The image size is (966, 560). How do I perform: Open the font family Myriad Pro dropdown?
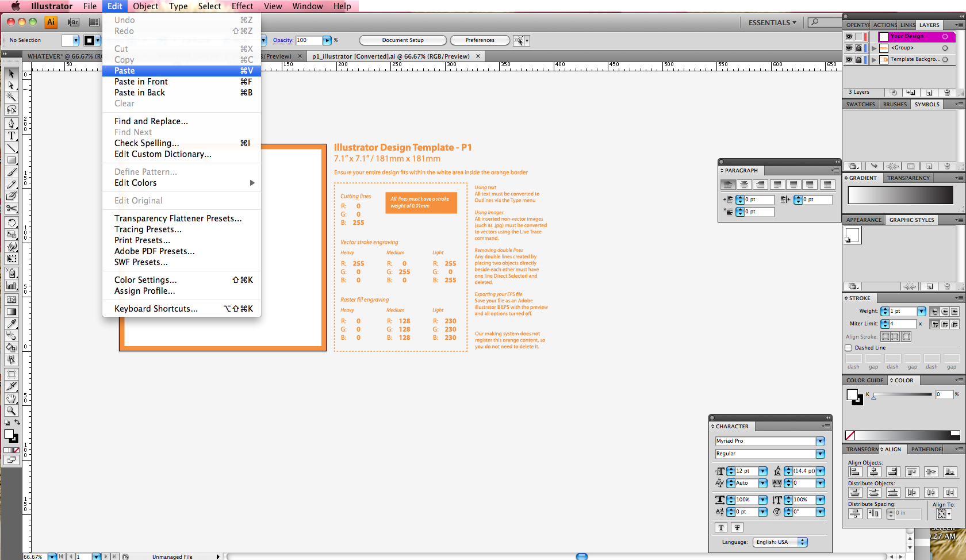tap(821, 441)
